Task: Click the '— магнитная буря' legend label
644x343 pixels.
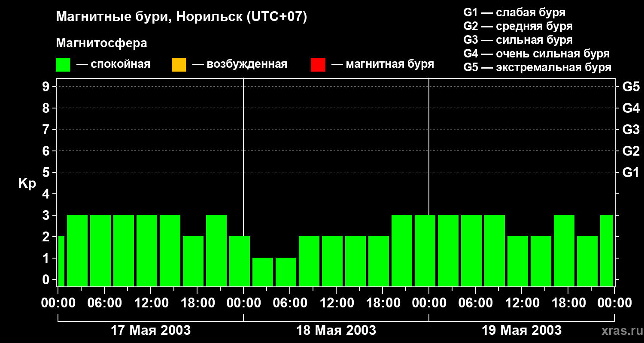Action: (x=383, y=64)
